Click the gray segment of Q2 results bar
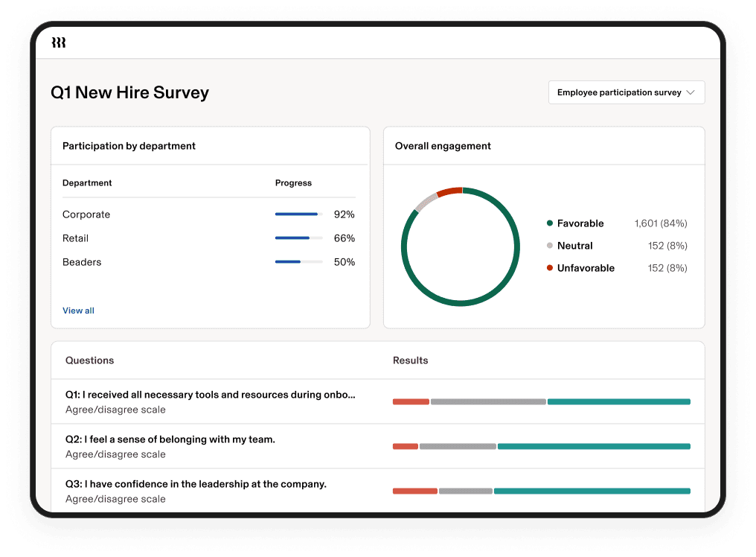The width and height of the screenshot is (756, 557). pyautogui.click(x=458, y=447)
